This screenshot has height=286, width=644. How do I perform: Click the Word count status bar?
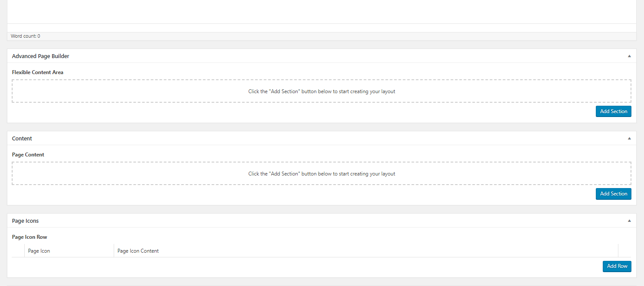pos(26,36)
